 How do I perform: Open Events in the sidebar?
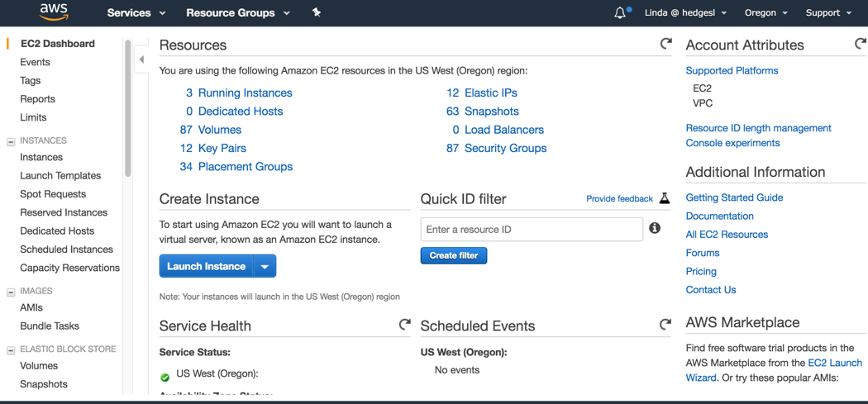35,62
